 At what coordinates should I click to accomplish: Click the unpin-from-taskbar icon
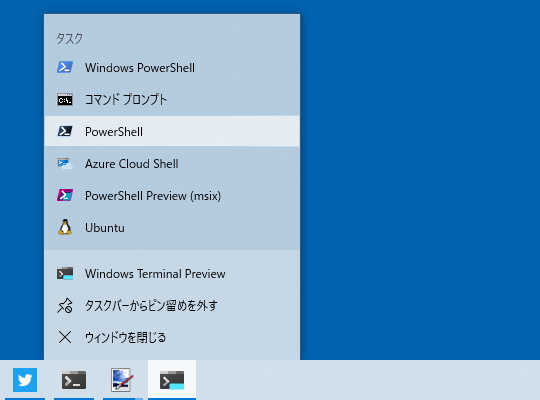(65, 306)
